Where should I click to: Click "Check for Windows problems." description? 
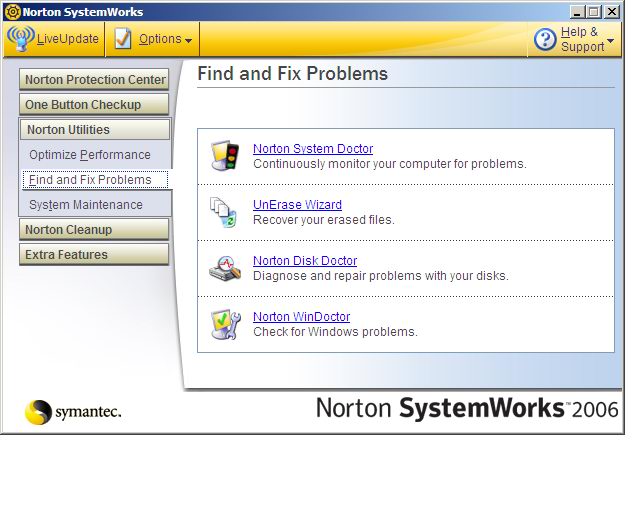click(336, 332)
